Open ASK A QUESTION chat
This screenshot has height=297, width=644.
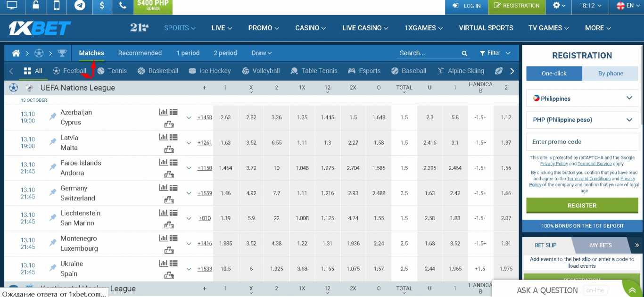[x=547, y=290]
